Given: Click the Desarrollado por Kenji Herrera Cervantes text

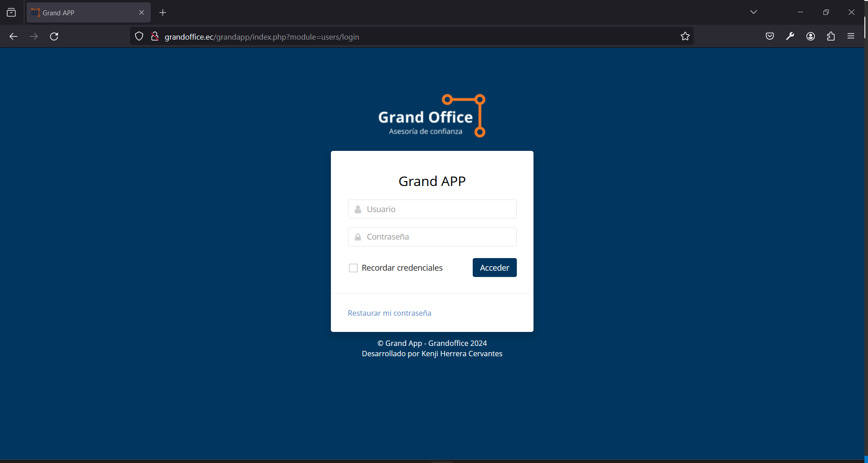Looking at the screenshot, I should click(432, 354).
